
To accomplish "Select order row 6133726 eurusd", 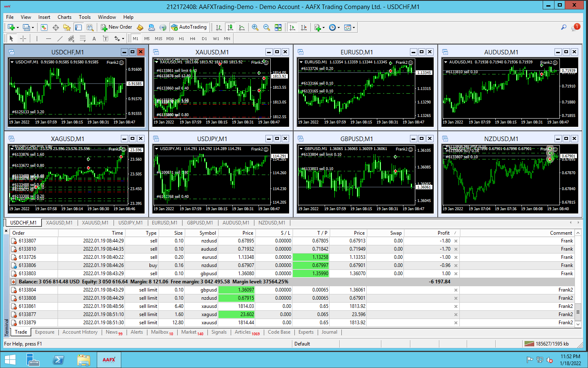I will (292, 257).
